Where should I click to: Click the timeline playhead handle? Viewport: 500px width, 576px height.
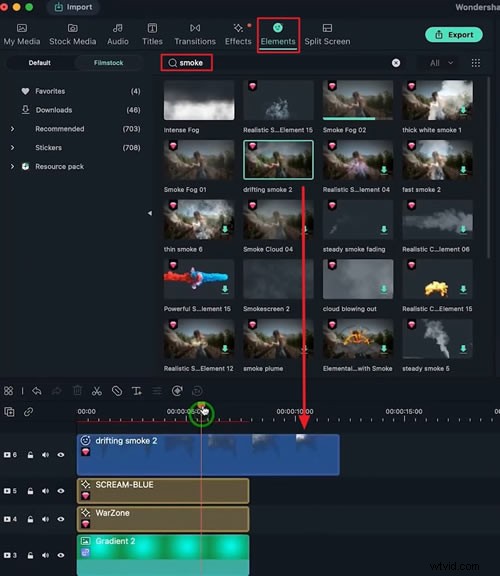201,407
